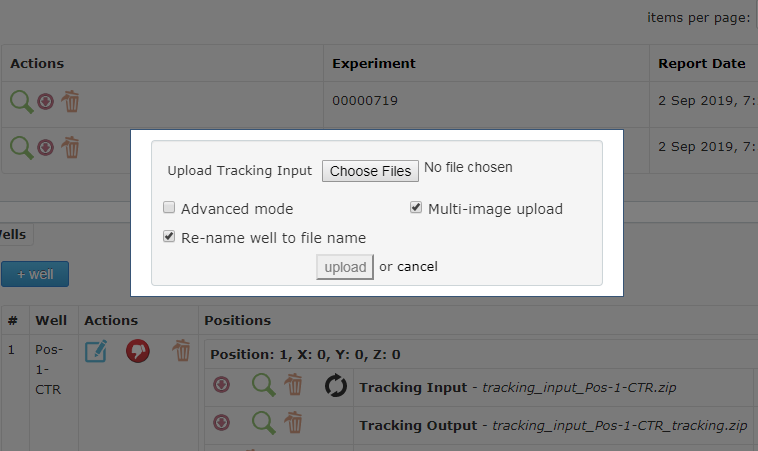Toggle Re-name well to file name checkbox
The width and height of the screenshot is (758, 451).
pyautogui.click(x=169, y=236)
